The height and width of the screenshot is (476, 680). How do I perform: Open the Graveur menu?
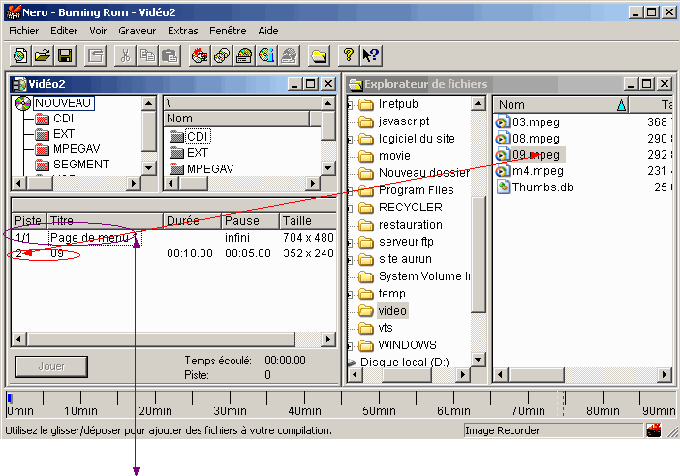pos(137,31)
